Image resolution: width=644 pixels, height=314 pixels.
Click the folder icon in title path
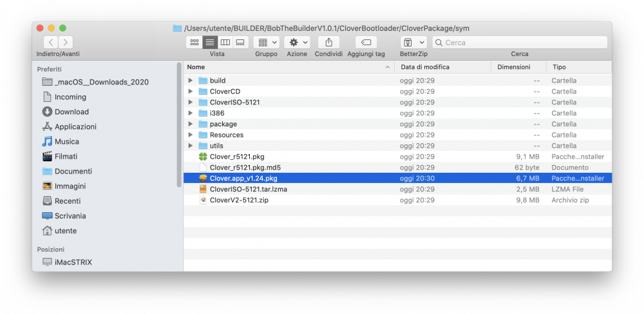178,28
